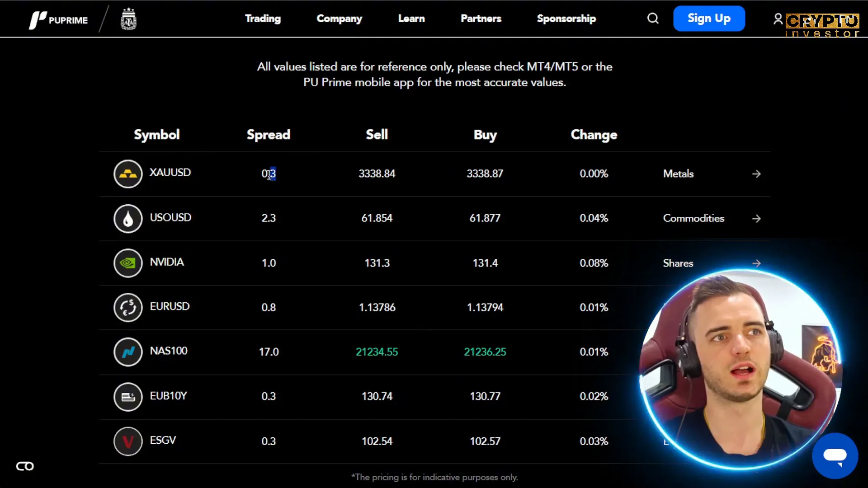Click the USOUSD symbol name

click(170, 217)
